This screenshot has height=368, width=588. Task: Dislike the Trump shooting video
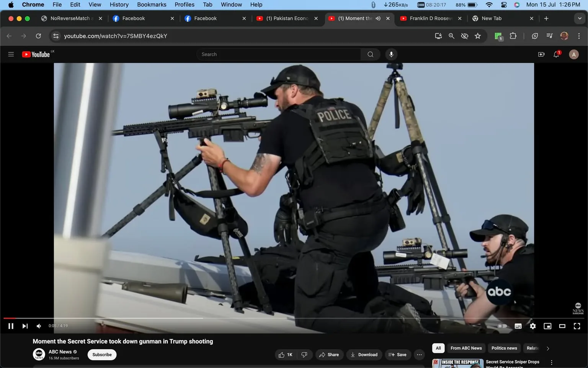point(304,355)
